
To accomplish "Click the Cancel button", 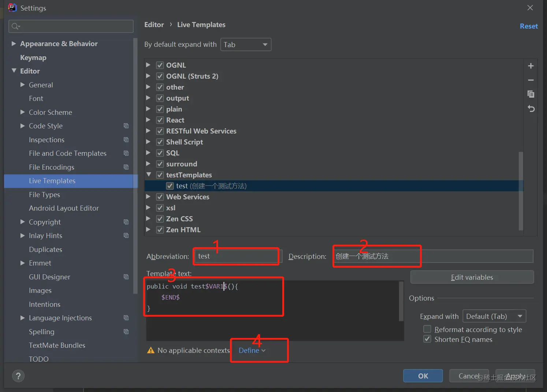I will [469, 376].
